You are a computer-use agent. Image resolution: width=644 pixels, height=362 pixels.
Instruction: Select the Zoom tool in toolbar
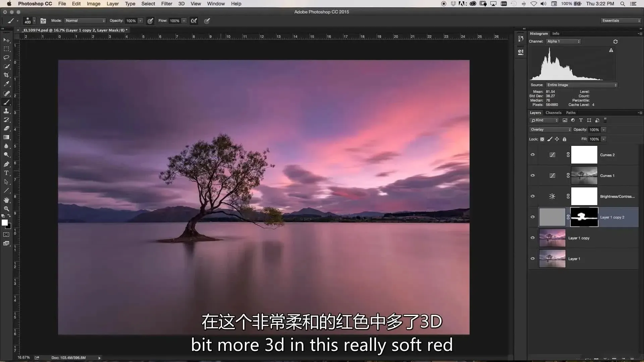[x=6, y=209]
